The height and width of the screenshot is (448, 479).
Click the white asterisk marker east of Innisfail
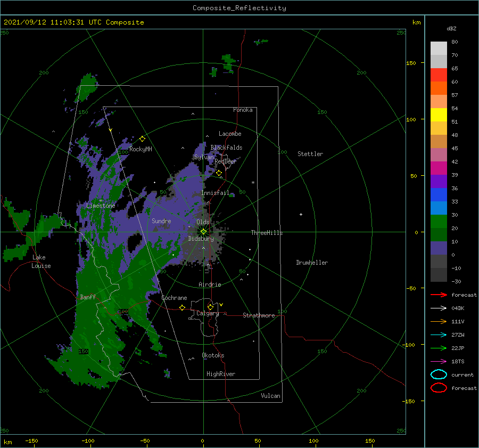(253, 183)
